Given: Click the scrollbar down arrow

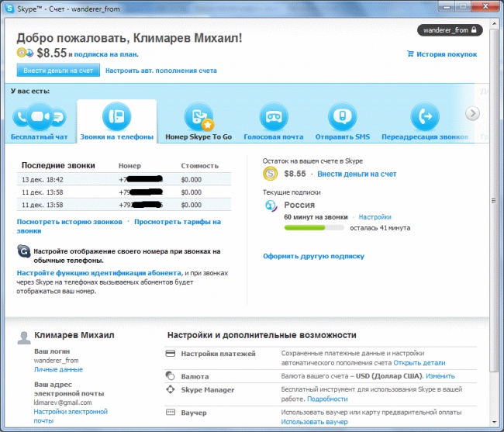Looking at the screenshot, I should click(x=494, y=423).
